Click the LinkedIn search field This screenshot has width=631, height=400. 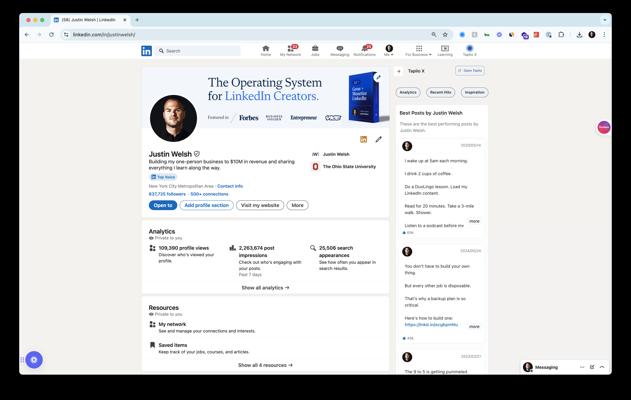pyautogui.click(x=200, y=50)
